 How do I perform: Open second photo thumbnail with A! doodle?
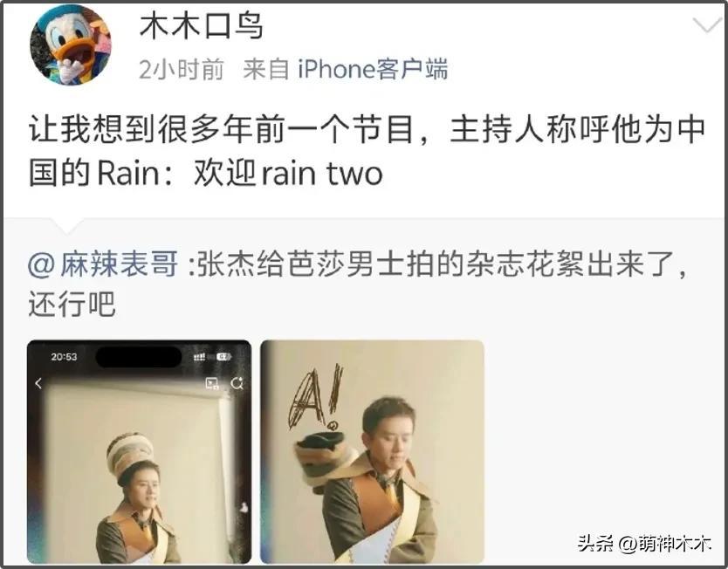tap(373, 451)
